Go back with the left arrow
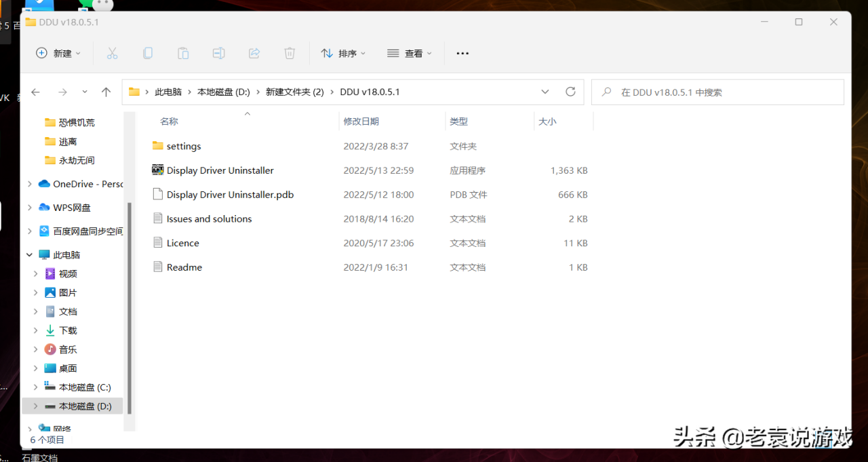This screenshot has height=462, width=868. pyautogui.click(x=35, y=92)
